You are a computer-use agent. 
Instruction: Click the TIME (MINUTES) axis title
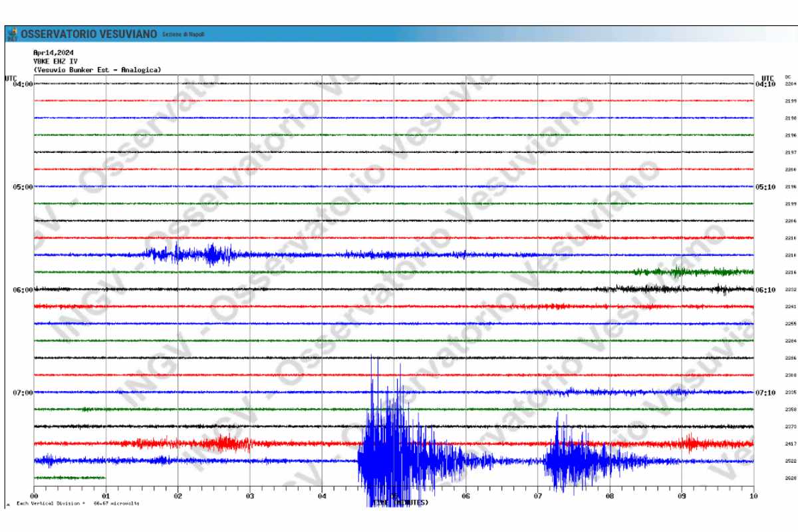pos(401,503)
